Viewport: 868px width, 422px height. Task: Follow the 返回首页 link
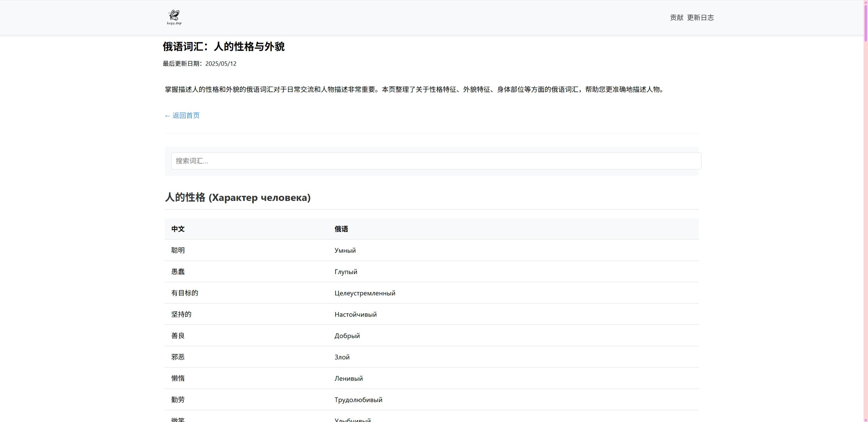coord(182,115)
